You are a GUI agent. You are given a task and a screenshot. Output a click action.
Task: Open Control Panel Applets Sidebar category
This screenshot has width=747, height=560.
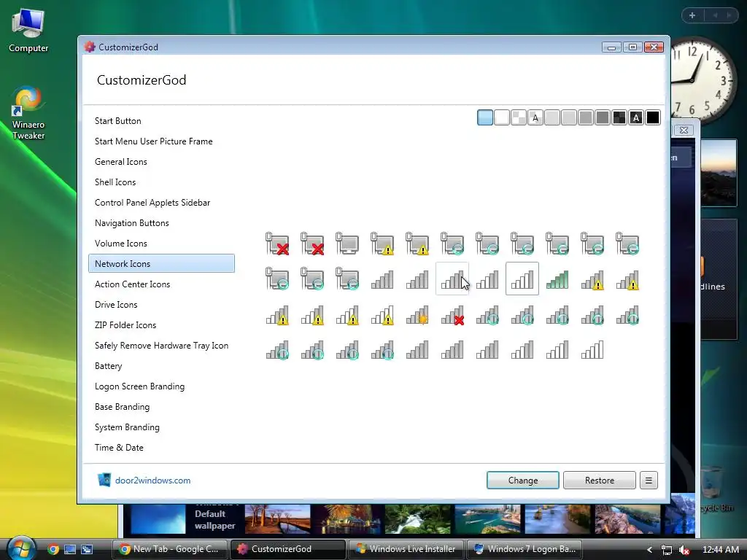click(x=161, y=203)
